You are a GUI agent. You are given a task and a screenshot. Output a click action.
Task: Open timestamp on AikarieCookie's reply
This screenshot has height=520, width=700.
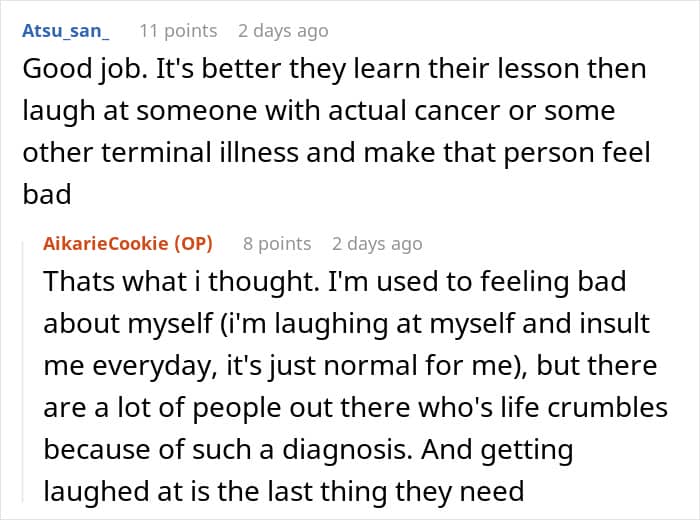(377, 244)
